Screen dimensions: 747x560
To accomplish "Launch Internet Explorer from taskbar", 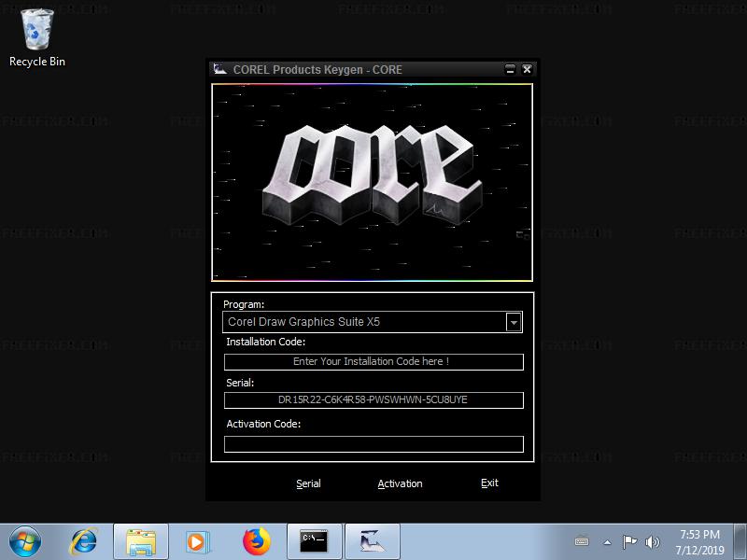I will [x=84, y=541].
